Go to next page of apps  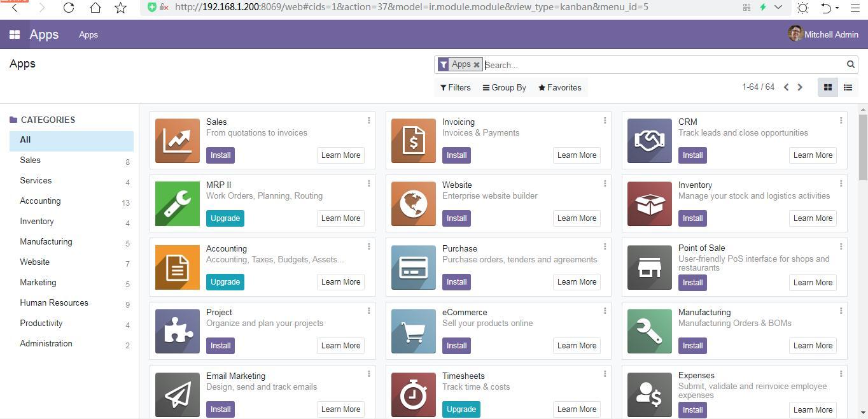800,87
